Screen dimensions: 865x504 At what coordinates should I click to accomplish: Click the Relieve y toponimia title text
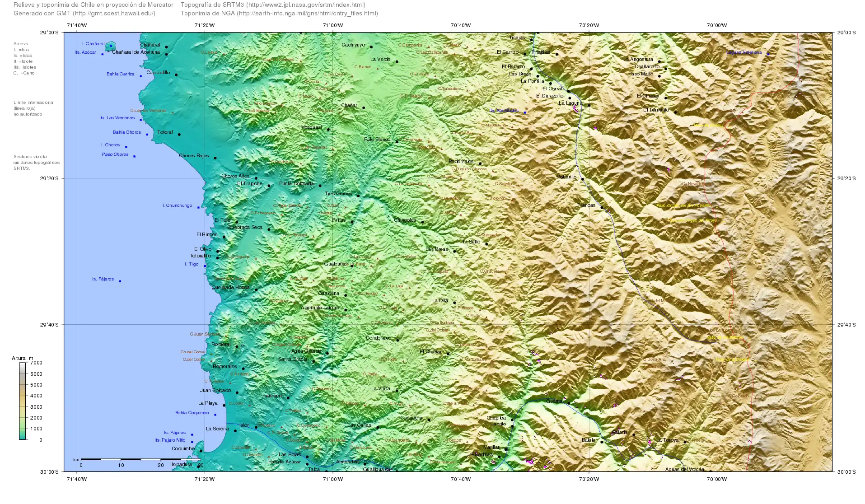pyautogui.click(x=93, y=5)
